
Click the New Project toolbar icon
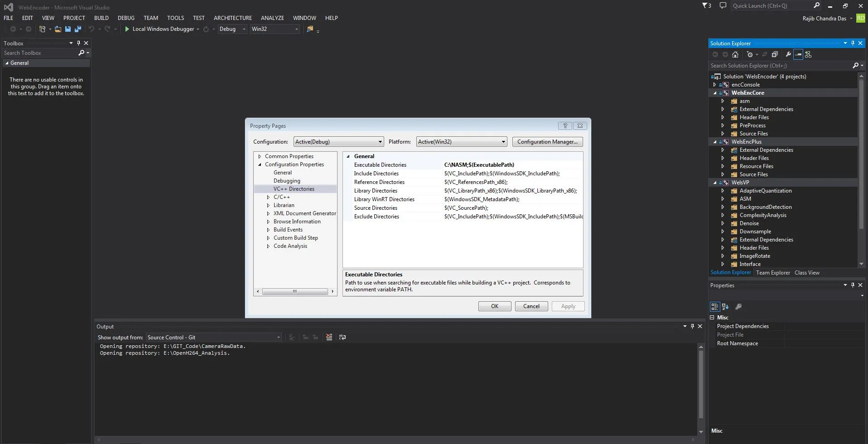pos(42,29)
